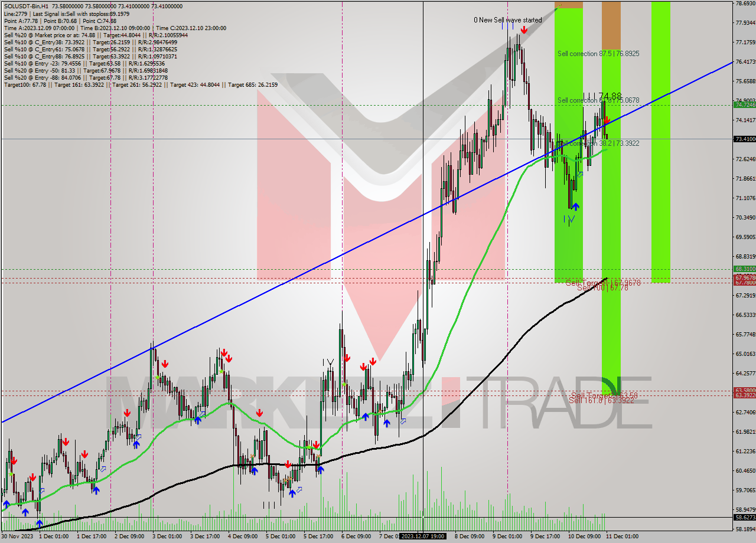
Task: Click the highlighted '2023.12.07 19:00' time label
Action: coord(423,537)
